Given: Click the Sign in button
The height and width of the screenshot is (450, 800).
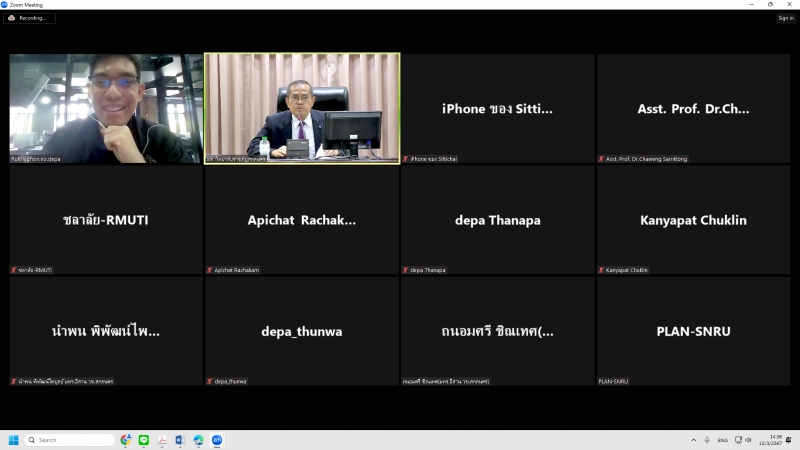Looking at the screenshot, I should click(785, 18).
